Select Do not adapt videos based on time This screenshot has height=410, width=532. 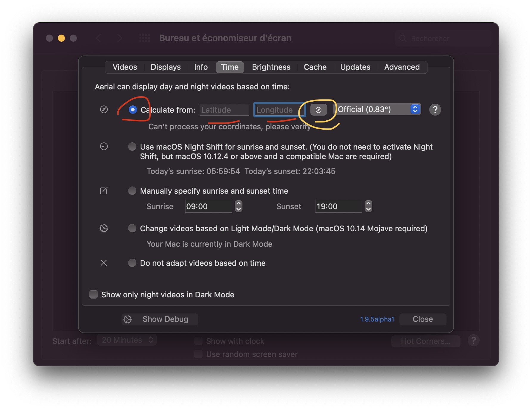point(132,263)
